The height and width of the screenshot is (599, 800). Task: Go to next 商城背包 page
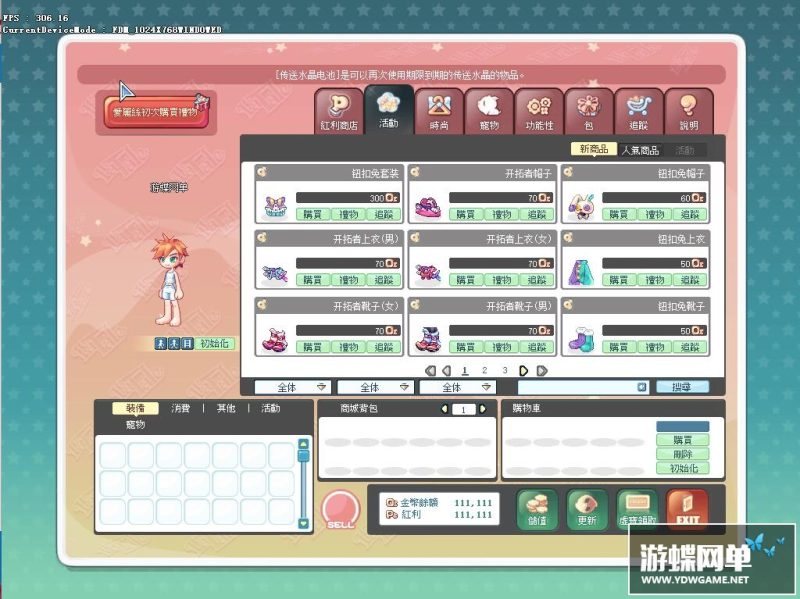coord(483,409)
